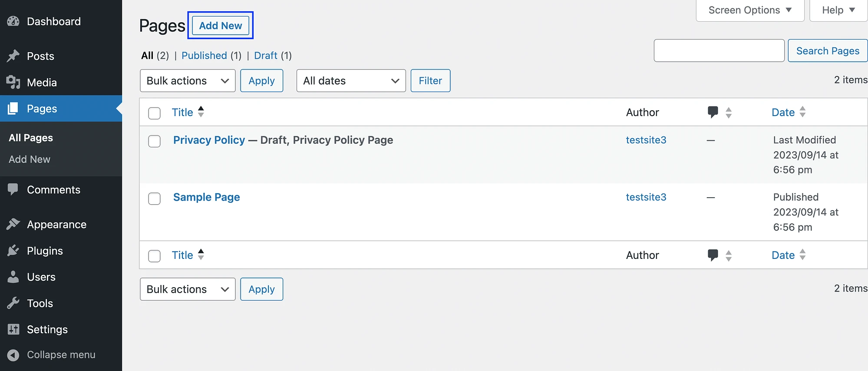Viewport: 868px width, 371px height.
Task: Click comments bubble icon in table footer
Action: (713, 255)
